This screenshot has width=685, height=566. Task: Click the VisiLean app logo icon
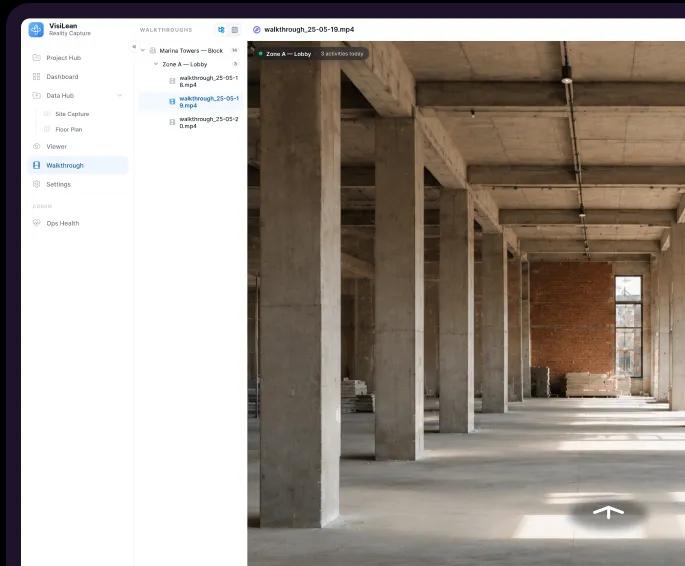tap(36, 29)
